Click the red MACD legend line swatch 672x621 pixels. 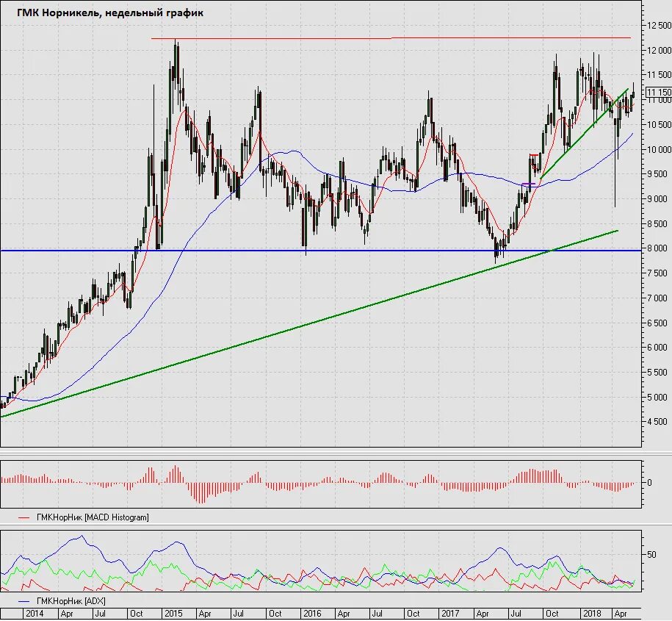point(24,517)
